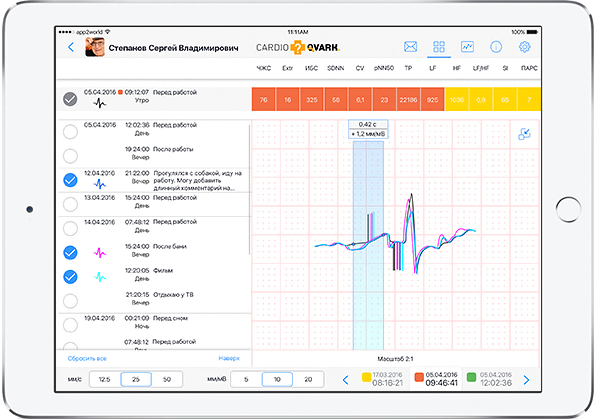Select the green 05.04.2016 12:02:36 recording
The image size is (600, 420).
click(489, 379)
